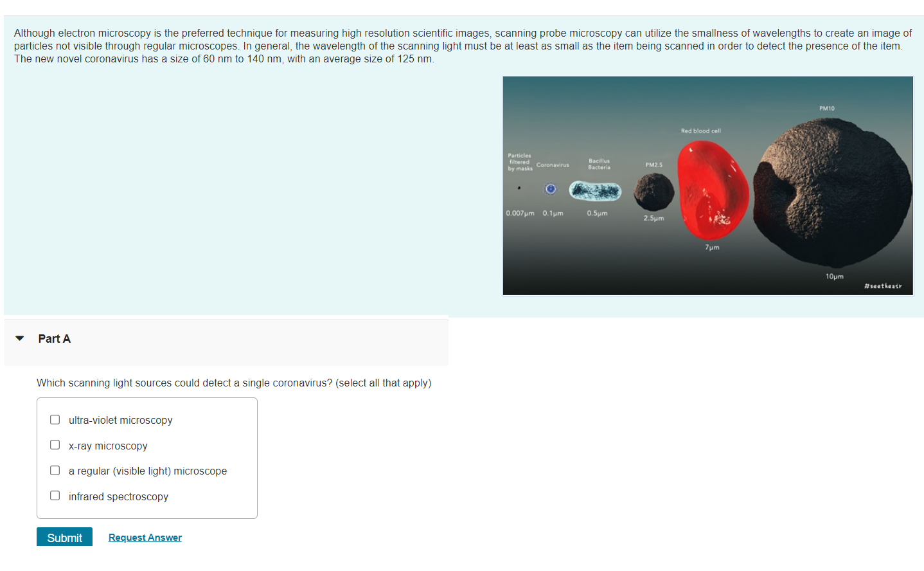This screenshot has width=924, height=571.
Task: Click the 'Particles filtered by masks' image label
Action: (520, 162)
